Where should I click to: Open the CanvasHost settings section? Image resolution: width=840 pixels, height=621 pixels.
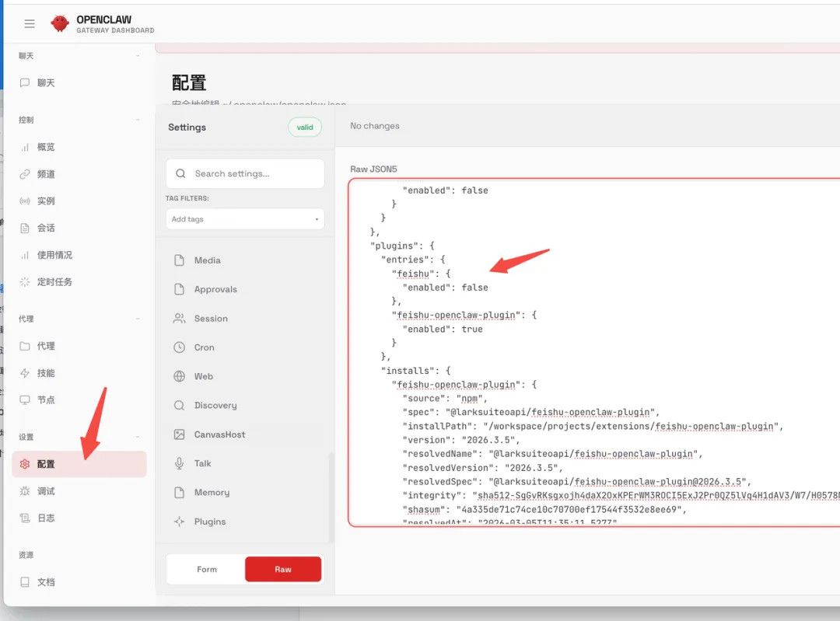tap(245, 434)
